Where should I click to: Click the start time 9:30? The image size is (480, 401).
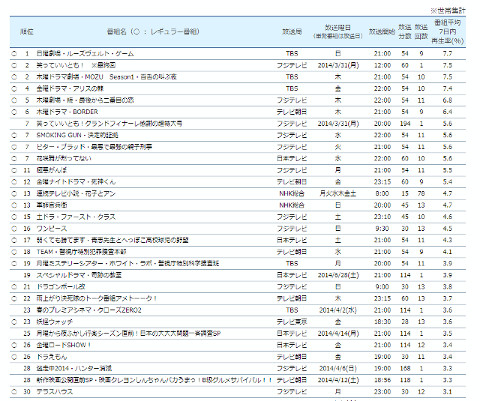click(382, 229)
